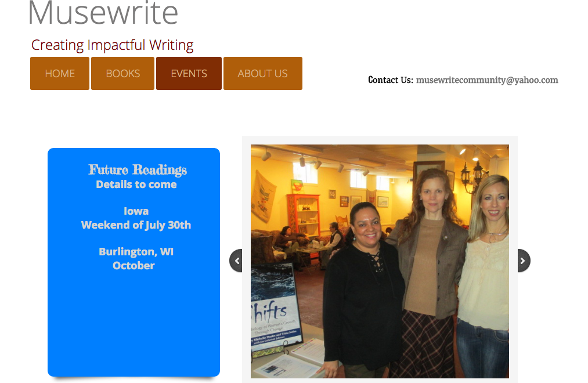Select the Future Readings heading

(138, 170)
